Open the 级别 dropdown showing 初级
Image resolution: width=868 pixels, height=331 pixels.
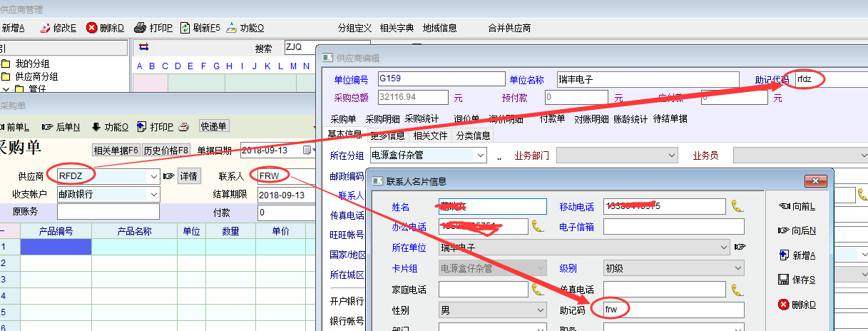click(x=738, y=268)
